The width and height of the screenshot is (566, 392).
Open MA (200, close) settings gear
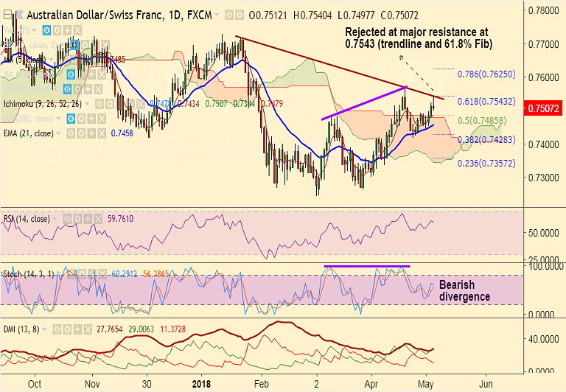tap(81, 119)
